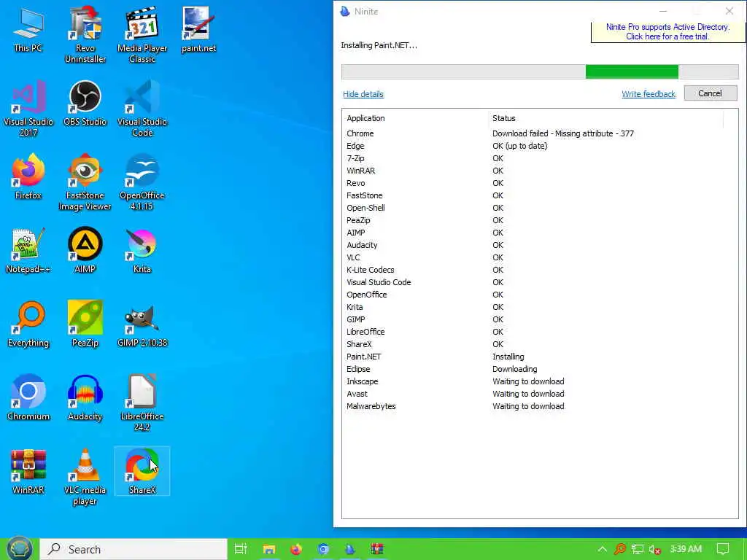Viewport: 747px width, 560px height.
Task: Open WinRAR desktop shortcut
Action: tap(28, 472)
